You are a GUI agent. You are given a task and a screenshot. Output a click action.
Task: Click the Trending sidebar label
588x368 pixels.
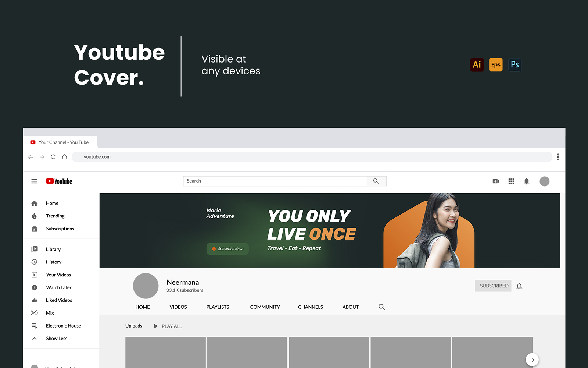[x=55, y=216]
